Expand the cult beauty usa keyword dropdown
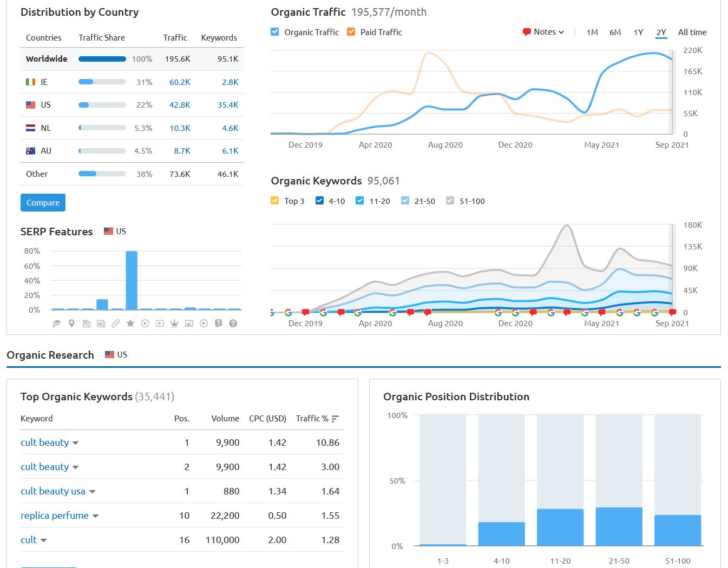728x568 pixels. [x=92, y=492]
